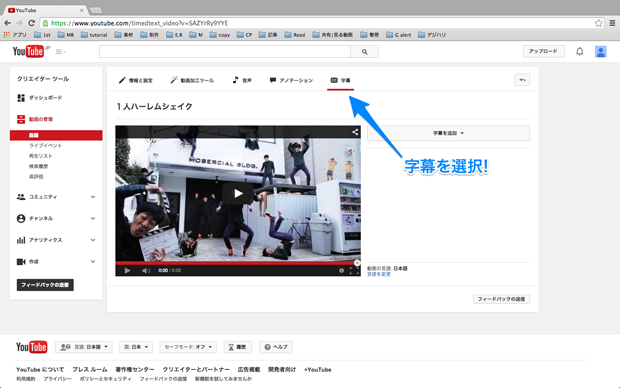This screenshot has width=620, height=388.
Task: Open the YouTube guide menu icon next to the logo
Action: [60, 52]
